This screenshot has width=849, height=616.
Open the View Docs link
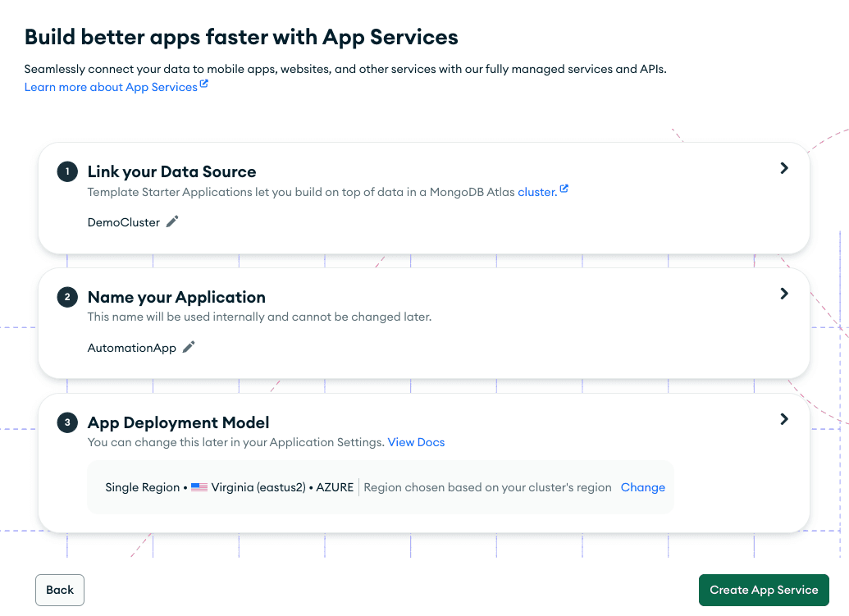coord(416,442)
